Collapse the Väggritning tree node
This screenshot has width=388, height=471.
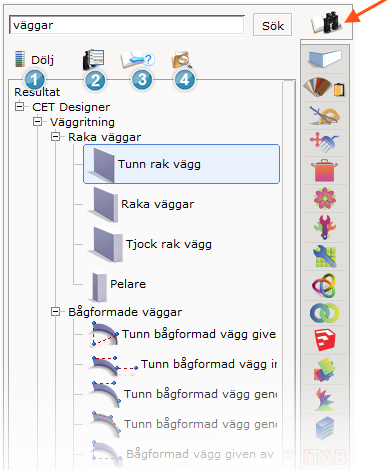(38, 122)
